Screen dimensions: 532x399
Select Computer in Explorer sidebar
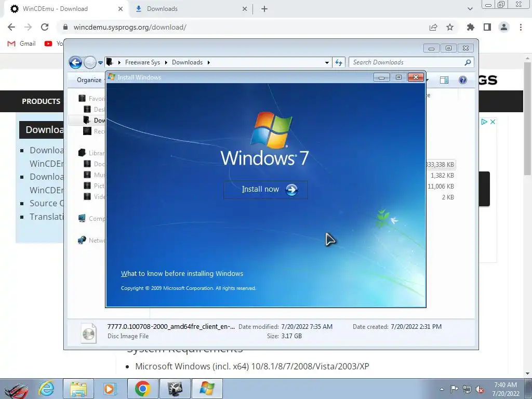coord(91,218)
